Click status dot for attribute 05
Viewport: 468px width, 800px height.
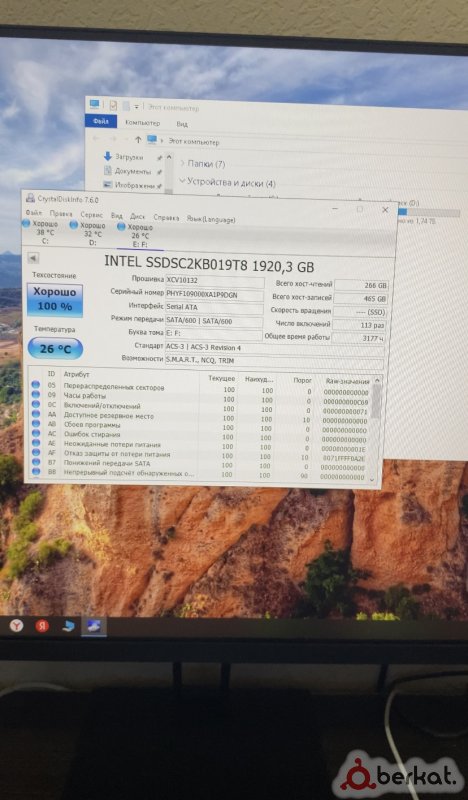(36, 385)
